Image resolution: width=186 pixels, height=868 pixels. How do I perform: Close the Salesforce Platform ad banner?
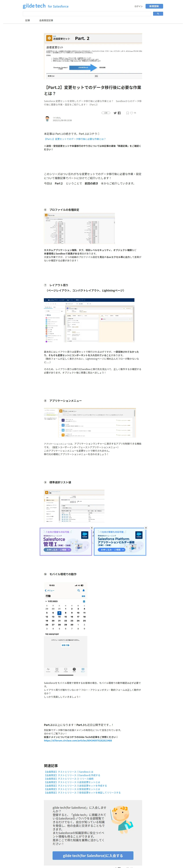point(146,528)
